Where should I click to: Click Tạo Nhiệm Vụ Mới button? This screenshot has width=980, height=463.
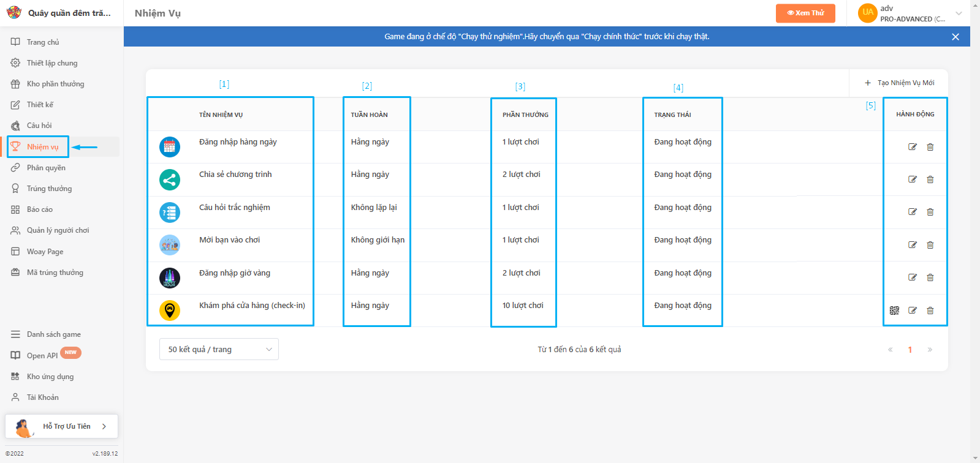[899, 83]
